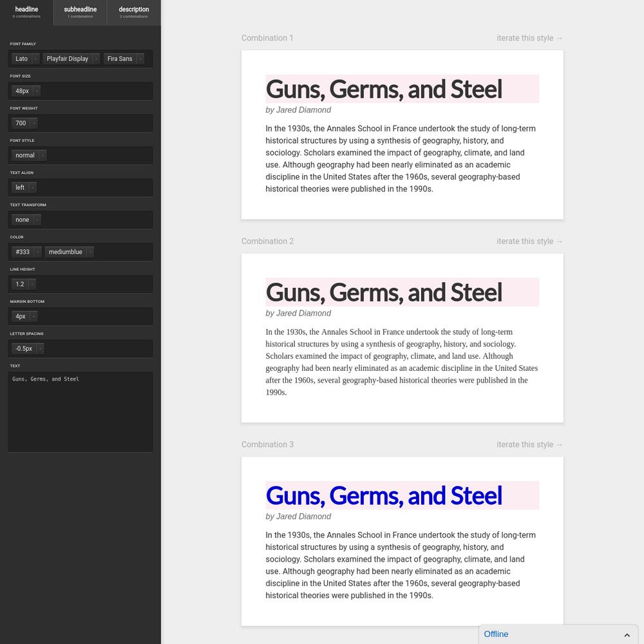This screenshot has height=644, width=644.
Task: Remove the left text align tag
Action: [x=33, y=187]
